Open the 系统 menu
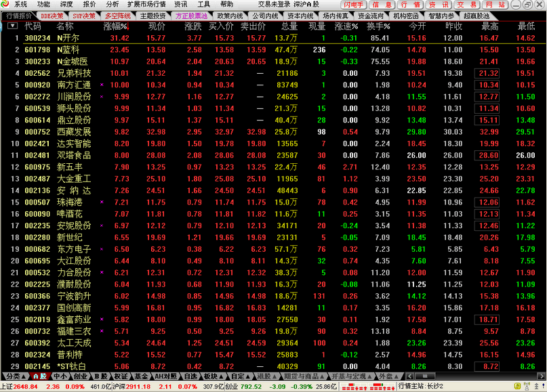The image size is (547, 392). point(20,4)
